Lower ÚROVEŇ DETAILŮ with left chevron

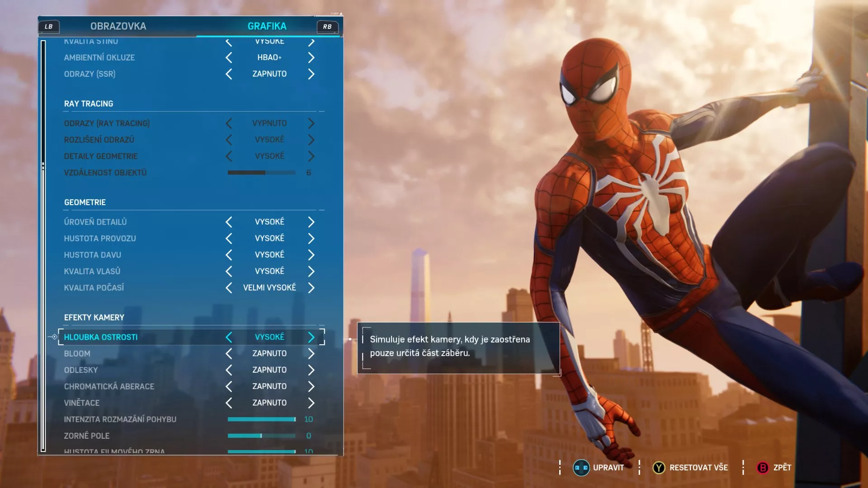(229, 221)
